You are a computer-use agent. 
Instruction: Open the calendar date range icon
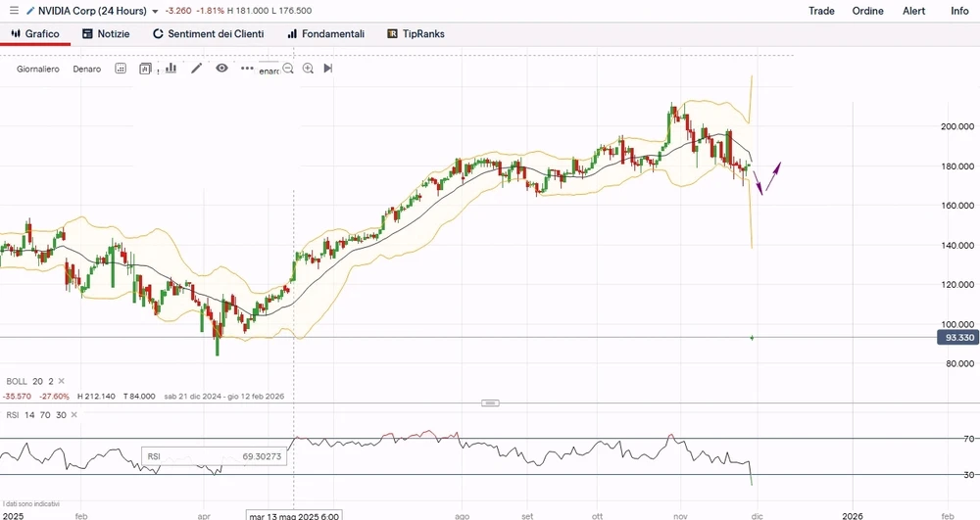pyautogui.click(x=121, y=69)
